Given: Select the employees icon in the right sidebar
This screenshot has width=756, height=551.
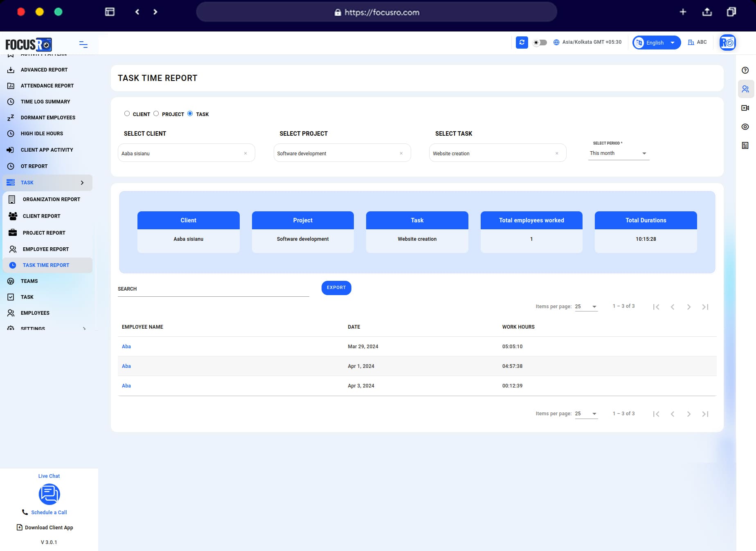Looking at the screenshot, I should (745, 89).
